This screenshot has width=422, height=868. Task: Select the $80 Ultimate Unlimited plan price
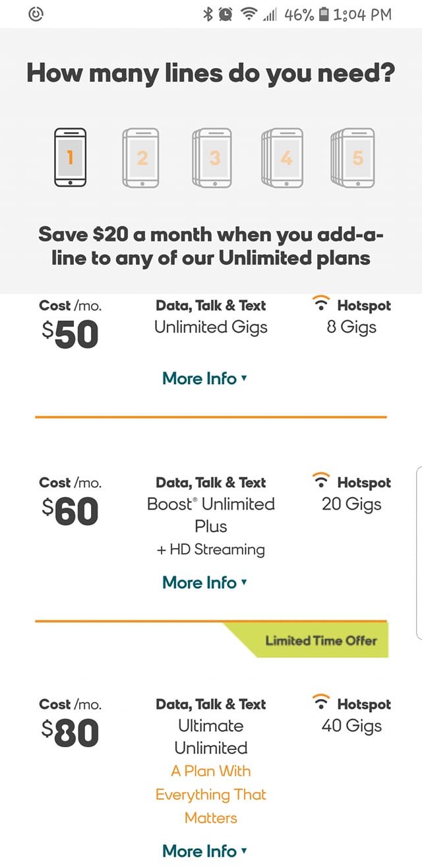(69, 733)
